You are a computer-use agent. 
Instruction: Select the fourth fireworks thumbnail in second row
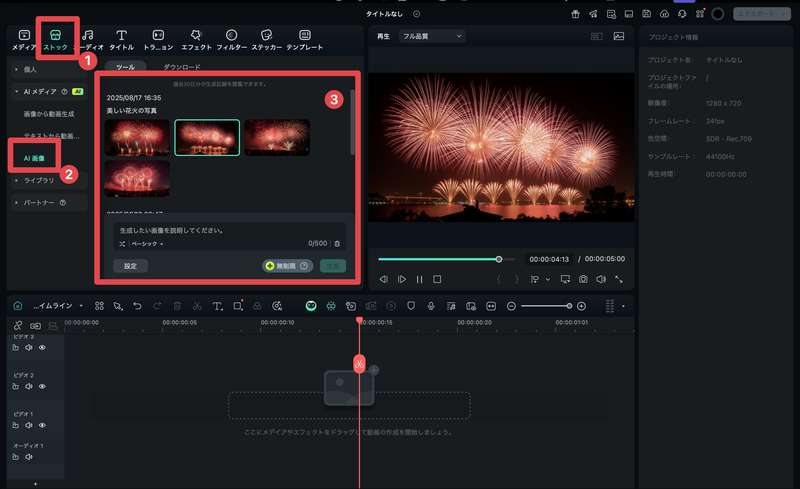pos(137,178)
